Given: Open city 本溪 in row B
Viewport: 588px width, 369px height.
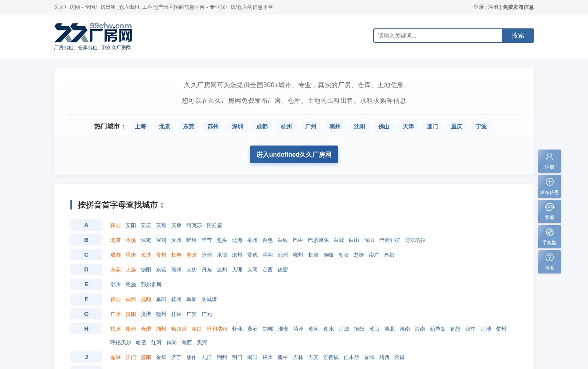Looking at the screenshot, I should pyautogui.click(x=131, y=240).
